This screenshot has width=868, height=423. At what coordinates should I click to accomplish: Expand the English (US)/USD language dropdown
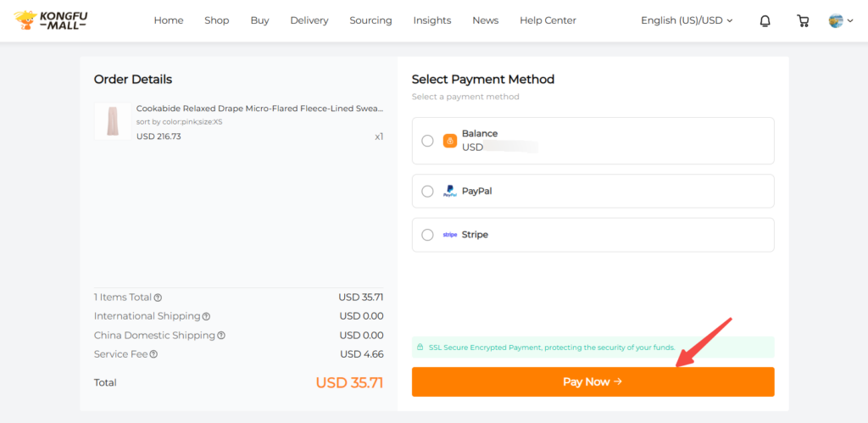tap(687, 20)
